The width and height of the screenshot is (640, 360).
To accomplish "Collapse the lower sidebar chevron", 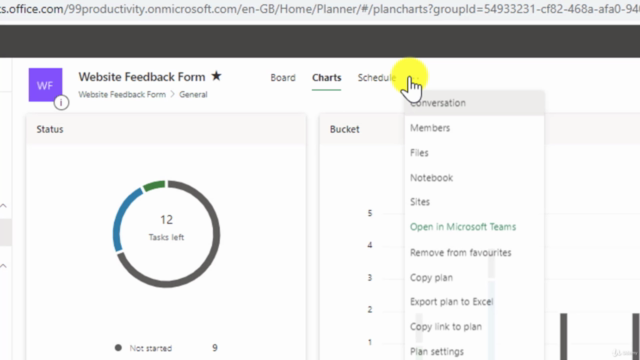I will point(4,266).
